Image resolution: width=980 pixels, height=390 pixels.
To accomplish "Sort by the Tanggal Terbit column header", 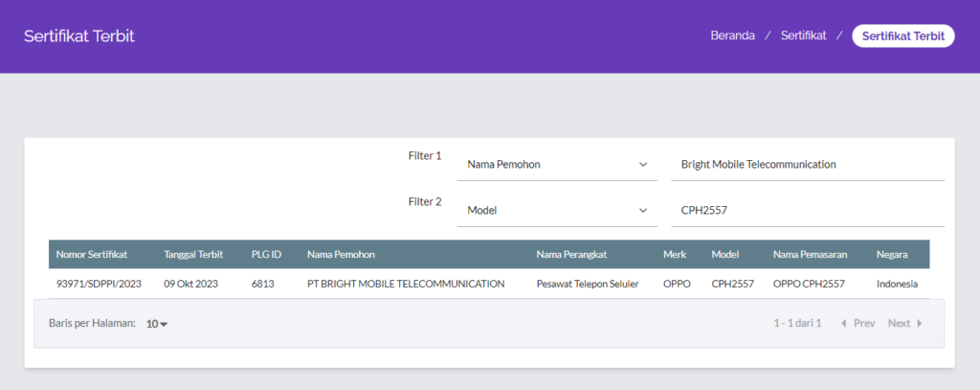I will pos(193,254).
